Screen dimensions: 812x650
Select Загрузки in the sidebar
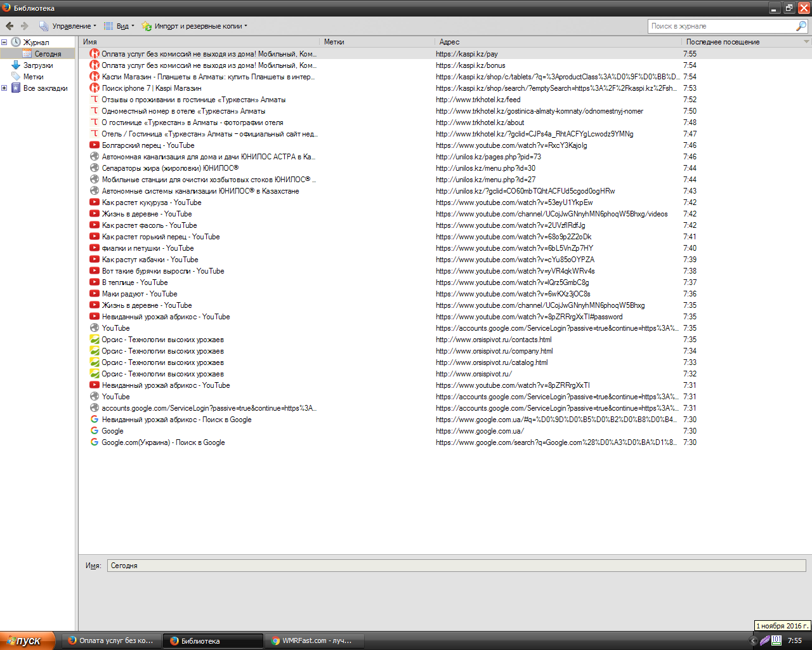[38, 65]
